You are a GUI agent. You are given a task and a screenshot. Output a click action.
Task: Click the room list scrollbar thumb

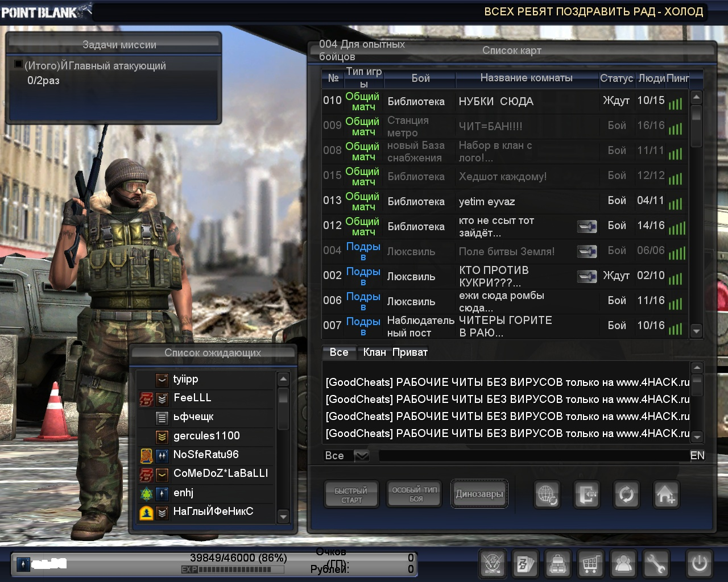[696, 113]
